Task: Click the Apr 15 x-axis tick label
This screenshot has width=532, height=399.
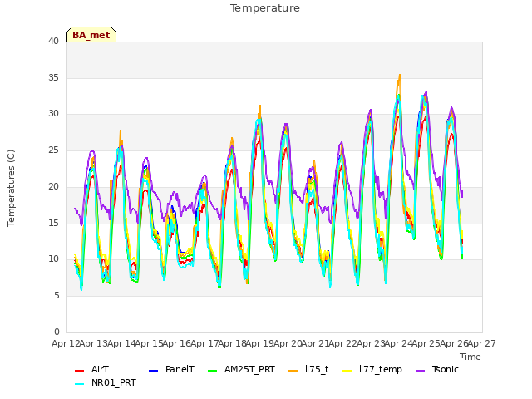Action: pyautogui.click(x=149, y=343)
